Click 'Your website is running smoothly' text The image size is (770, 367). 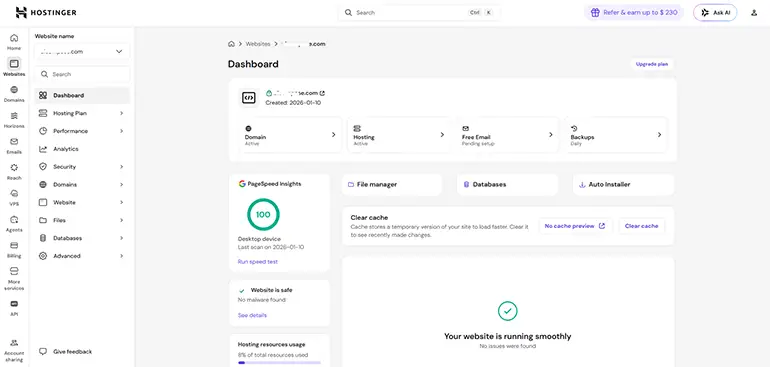507,337
